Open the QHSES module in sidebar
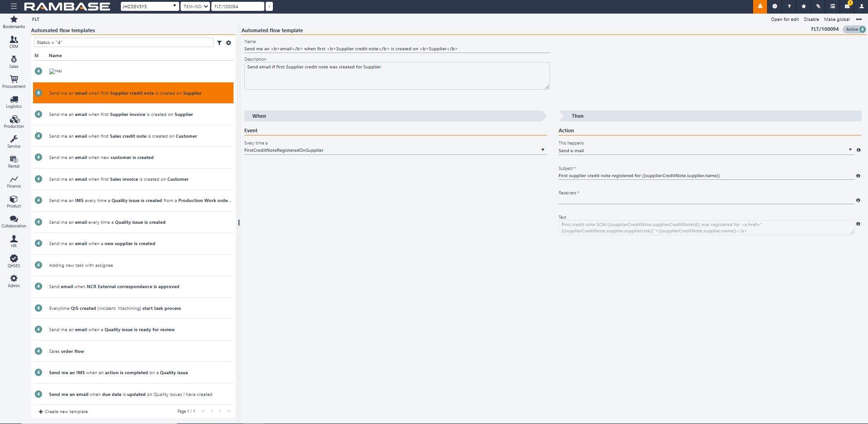868x424 pixels. coord(14,261)
